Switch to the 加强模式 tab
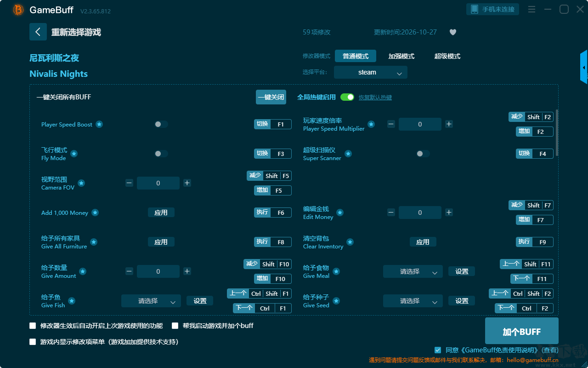588x368 pixels. click(401, 56)
